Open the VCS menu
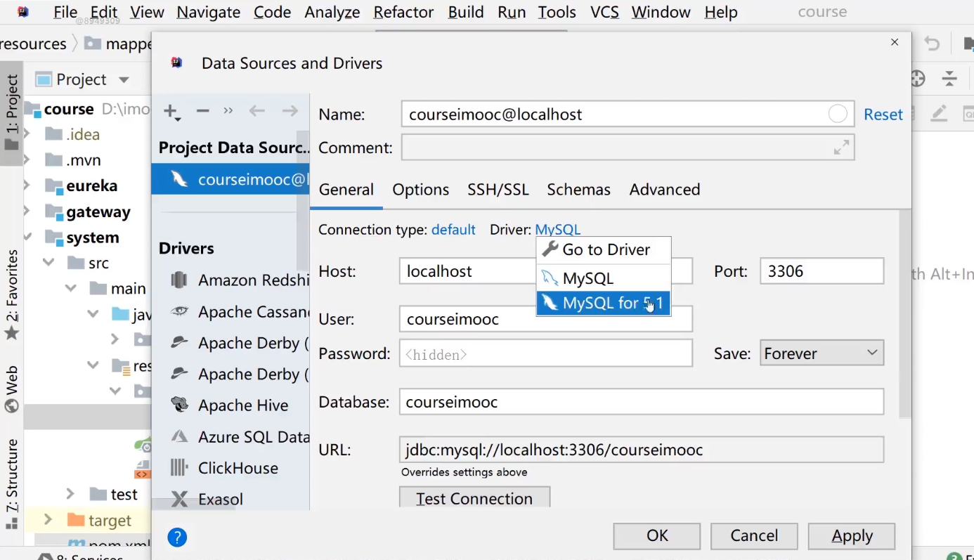Screen dimensions: 974x560 (x=604, y=12)
